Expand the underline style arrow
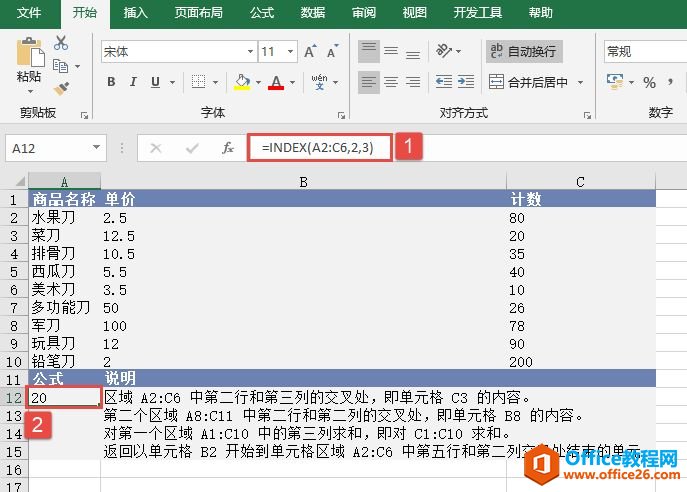The width and height of the screenshot is (687, 492). coord(172,82)
